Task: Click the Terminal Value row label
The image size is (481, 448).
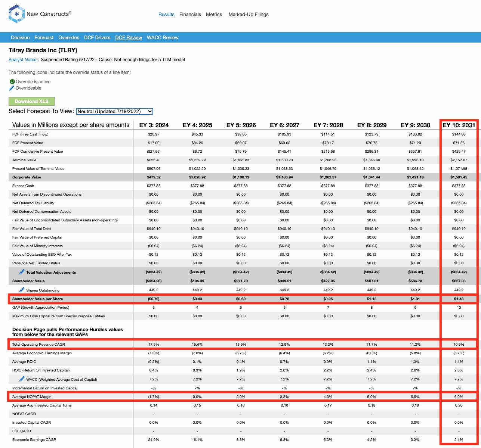Action: [x=24, y=160]
